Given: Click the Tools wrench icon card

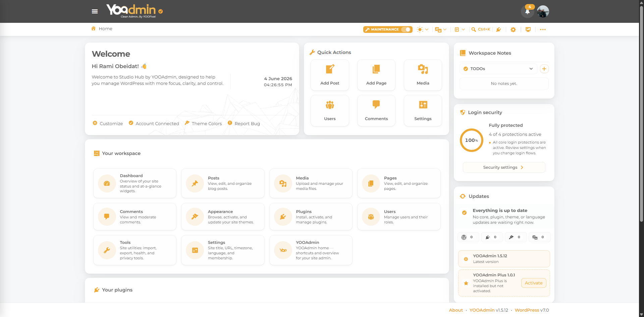Looking at the screenshot, I should (107, 250).
